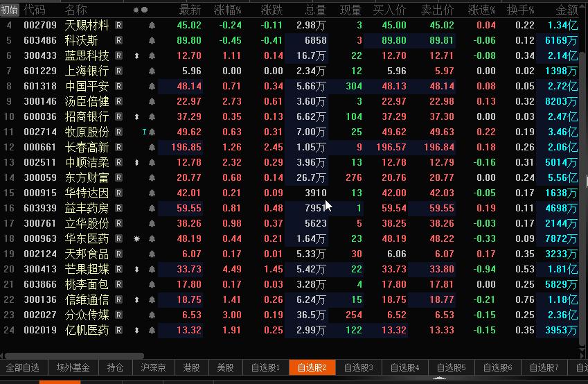
Task: Select stock name 芒果超媒
Action: click(87, 269)
